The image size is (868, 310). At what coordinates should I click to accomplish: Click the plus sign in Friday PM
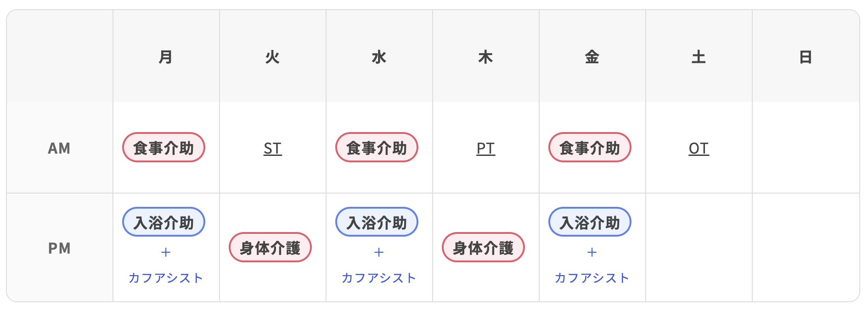(592, 252)
